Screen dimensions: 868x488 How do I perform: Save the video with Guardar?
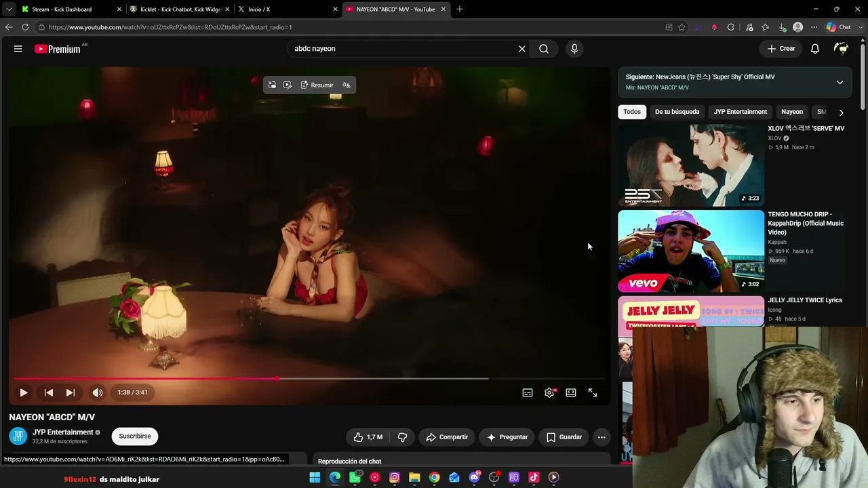(x=564, y=437)
